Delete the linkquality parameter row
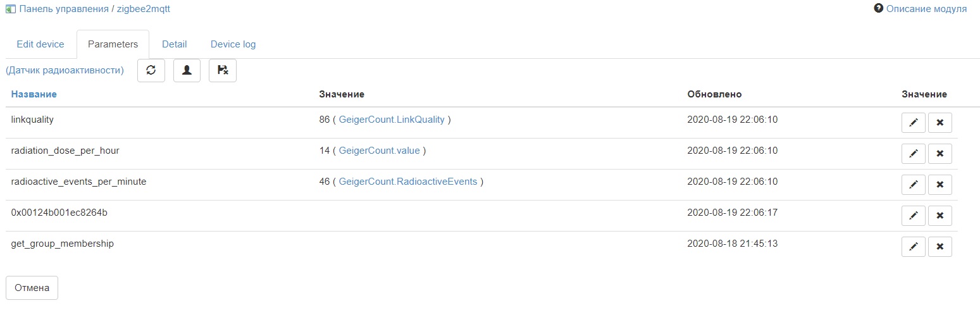Viewport: 980px width, 310px height. [940, 123]
